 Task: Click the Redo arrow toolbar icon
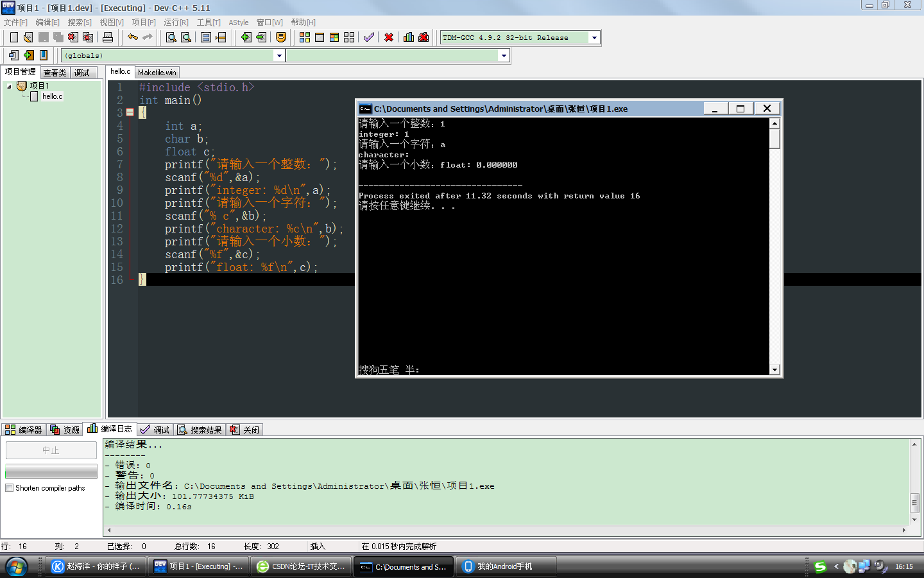(148, 37)
